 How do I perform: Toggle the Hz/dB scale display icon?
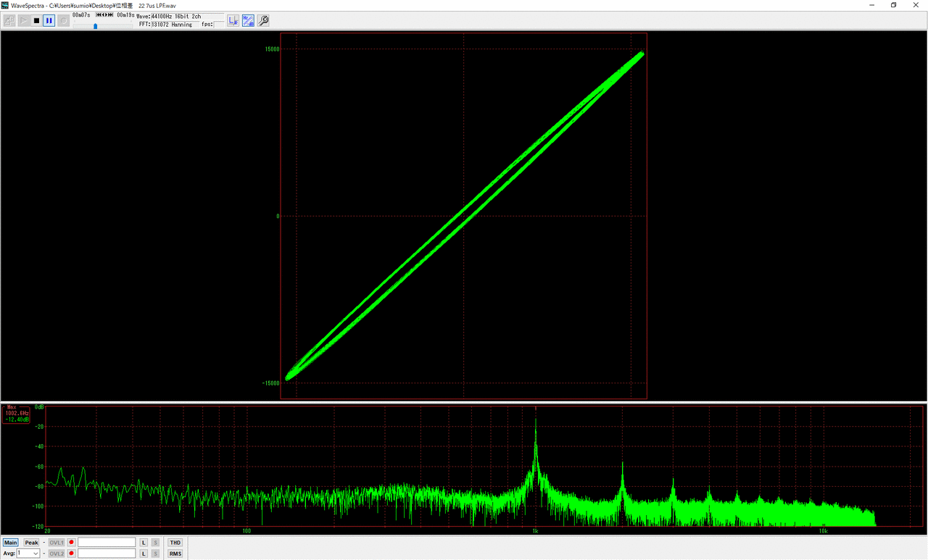[x=248, y=20]
